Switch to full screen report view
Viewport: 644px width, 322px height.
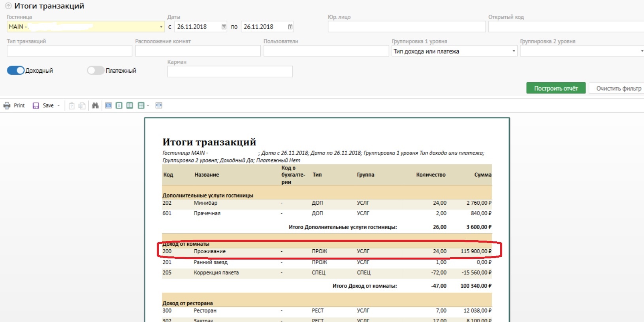[x=108, y=105]
